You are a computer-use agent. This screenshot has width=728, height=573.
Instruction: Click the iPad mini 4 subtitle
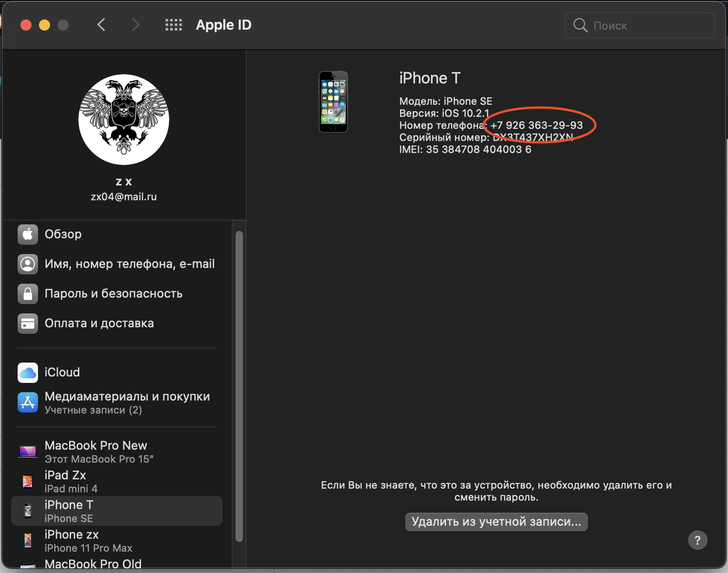click(71, 489)
